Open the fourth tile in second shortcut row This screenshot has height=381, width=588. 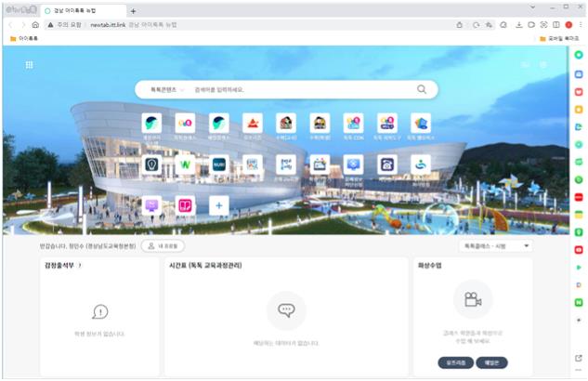253,164
